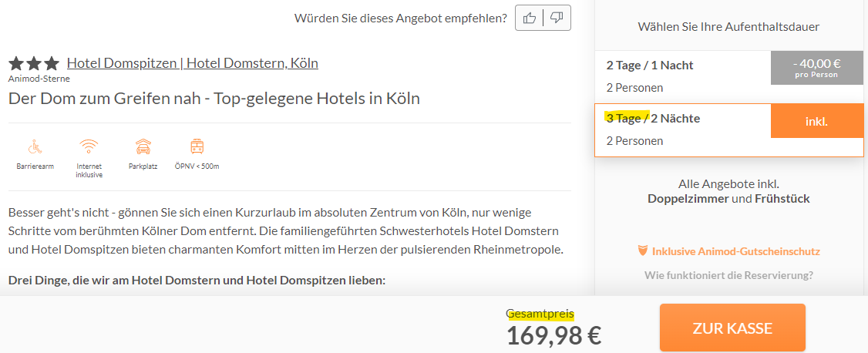Viewport: 868px width, 353px height.
Task: Select the 2 Tage / 1 Nacht option
Action: [x=729, y=76]
